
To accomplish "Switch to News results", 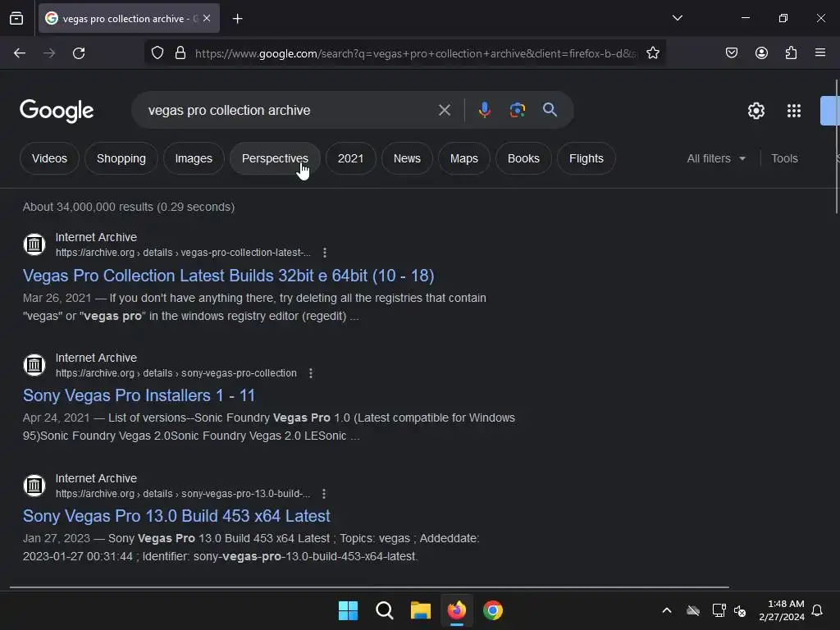I will click(407, 158).
